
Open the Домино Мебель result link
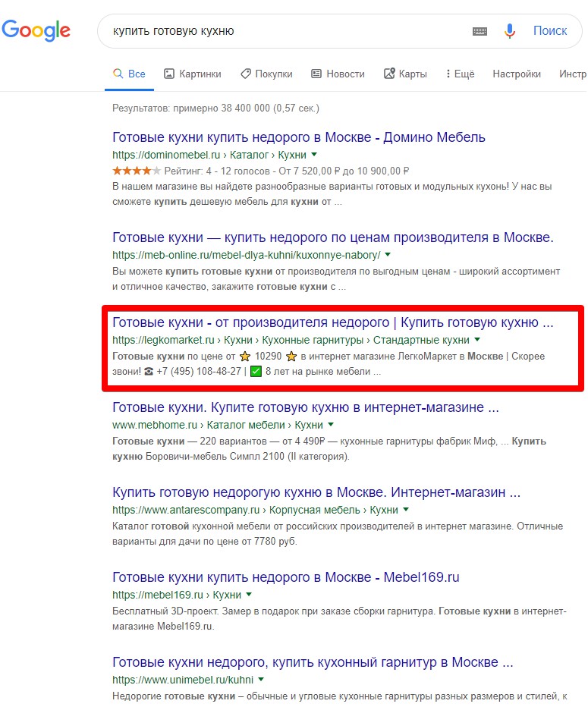coord(298,137)
